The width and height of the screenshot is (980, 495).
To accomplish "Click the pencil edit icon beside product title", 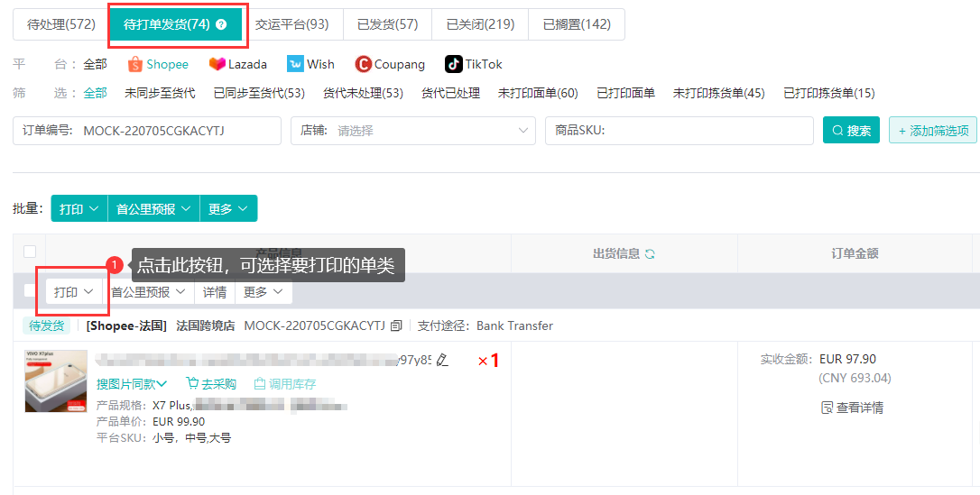I will [442, 361].
